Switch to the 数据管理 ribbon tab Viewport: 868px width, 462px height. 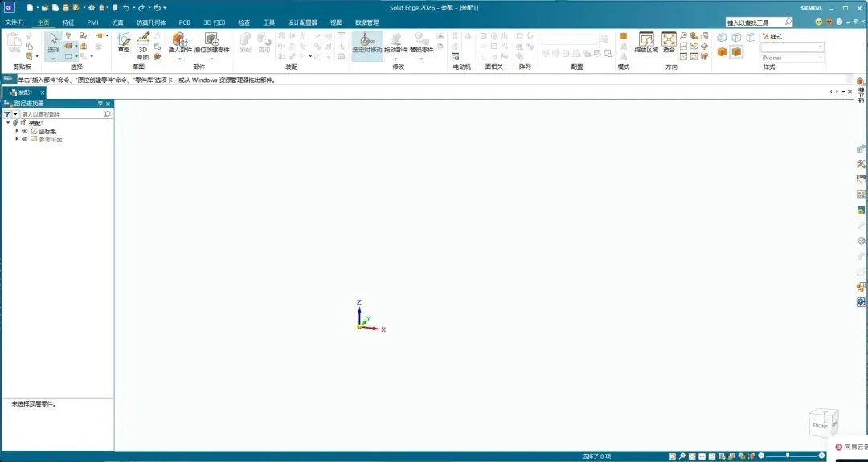[x=367, y=22]
